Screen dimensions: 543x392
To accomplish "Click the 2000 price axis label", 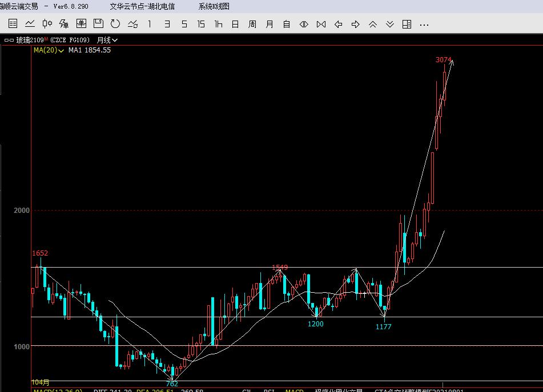I will [22, 211].
